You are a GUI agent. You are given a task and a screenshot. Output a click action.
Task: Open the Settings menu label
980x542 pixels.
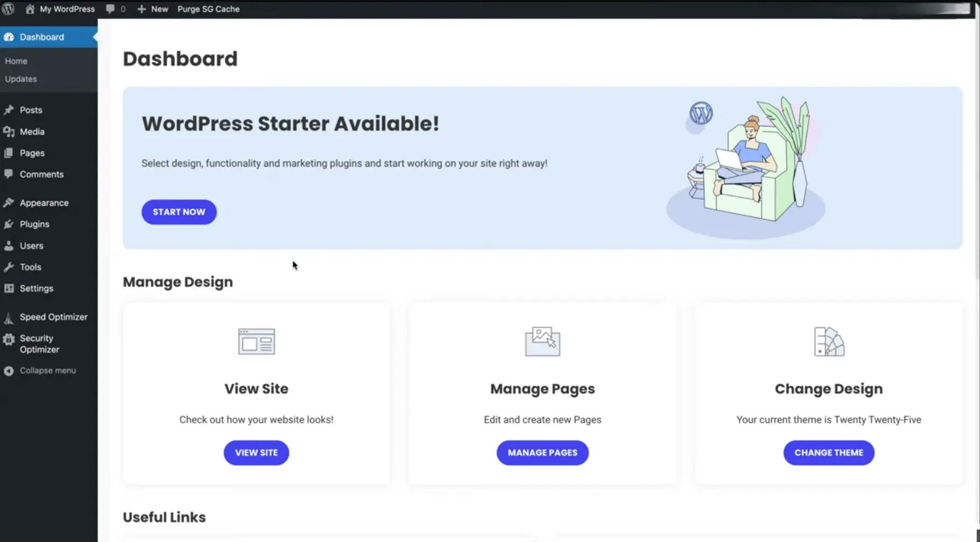tap(37, 288)
